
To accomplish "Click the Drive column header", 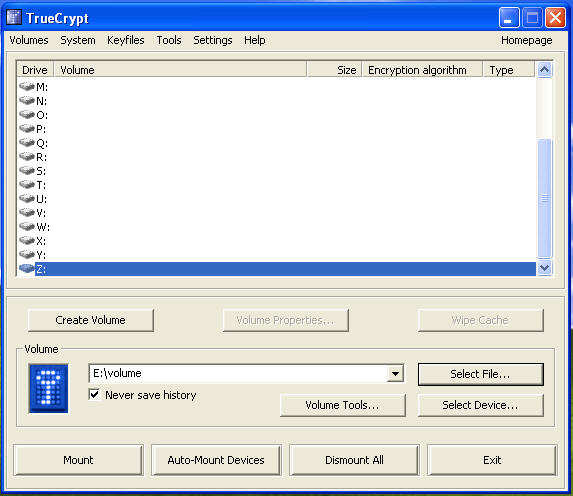I will click(x=35, y=70).
